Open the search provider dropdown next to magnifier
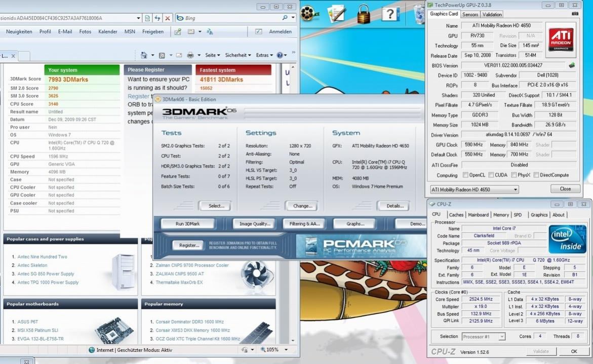Viewport: 593px width, 364px height. tap(293, 18)
